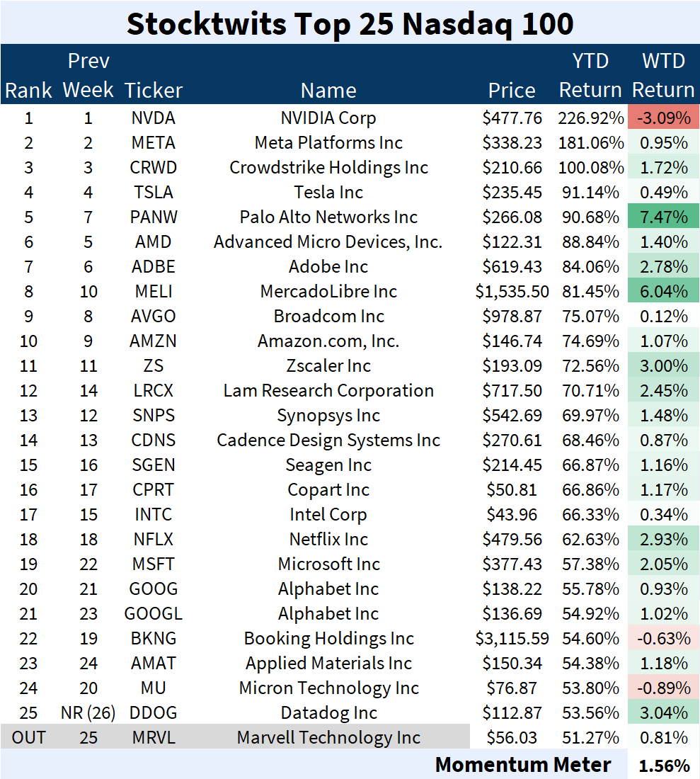
Task: Select 'Micron Technology Inc' name cell
Action: click(x=328, y=688)
